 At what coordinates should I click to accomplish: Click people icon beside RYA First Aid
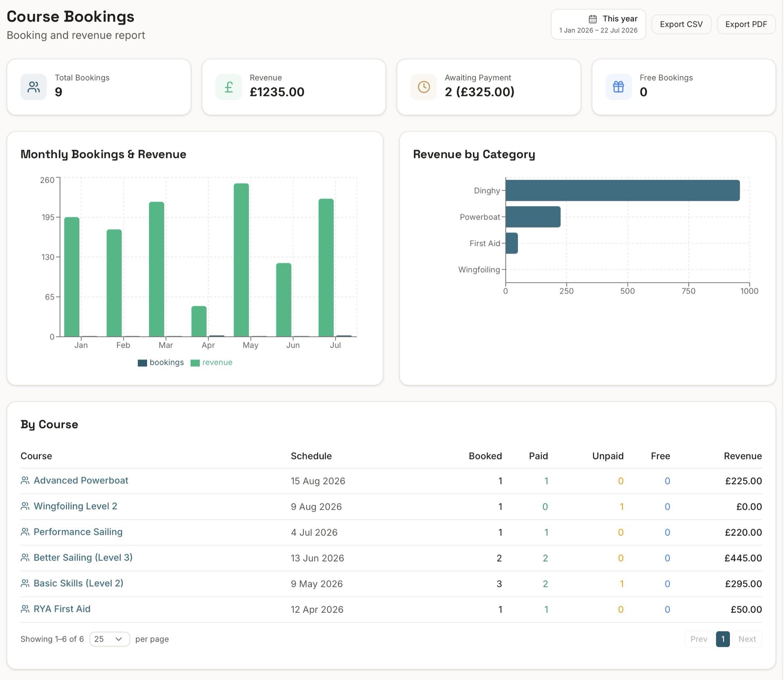pos(25,609)
